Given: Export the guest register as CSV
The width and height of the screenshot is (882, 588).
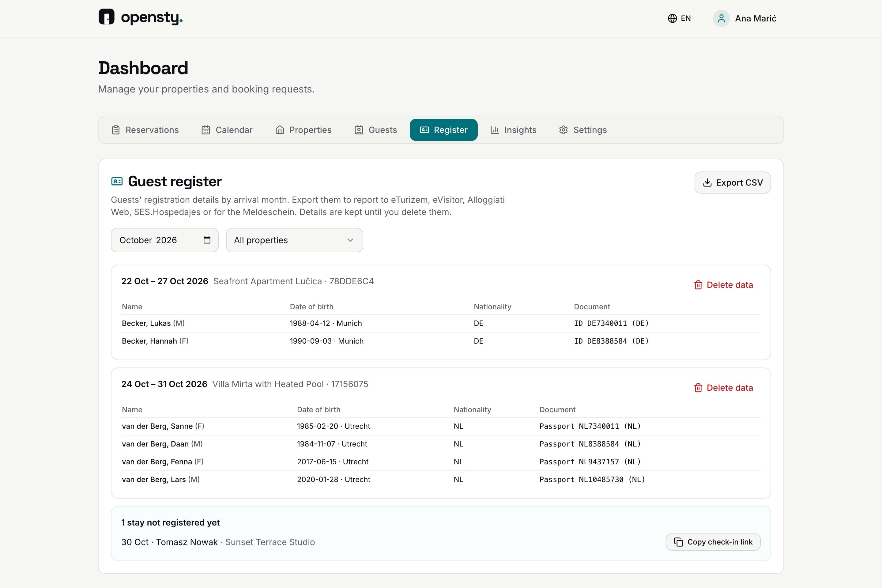Looking at the screenshot, I should pos(732,183).
